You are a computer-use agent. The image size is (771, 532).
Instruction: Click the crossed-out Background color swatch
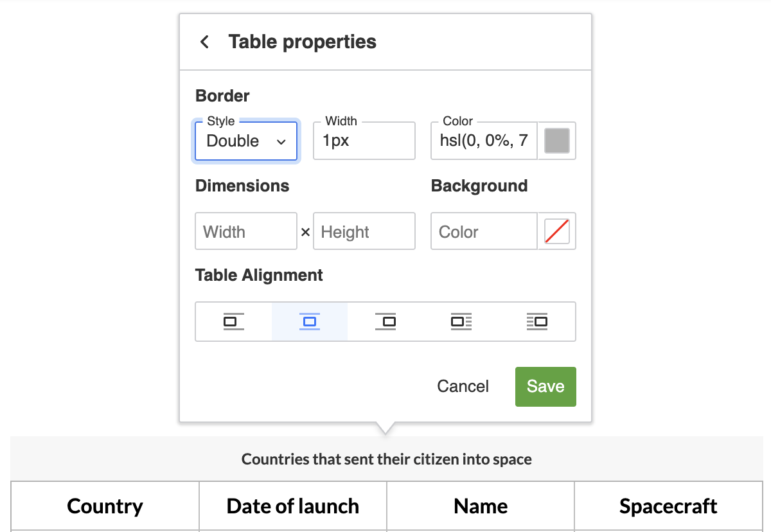tap(556, 231)
